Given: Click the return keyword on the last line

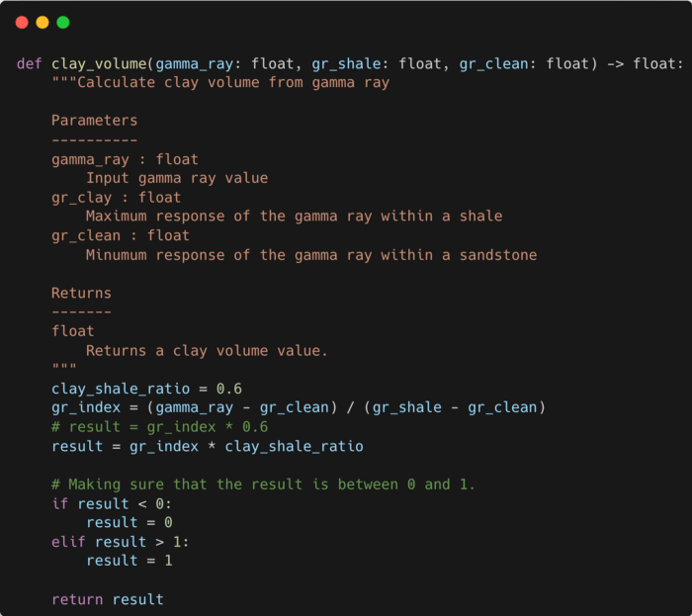Looking at the screenshot, I should pyautogui.click(x=77, y=599).
